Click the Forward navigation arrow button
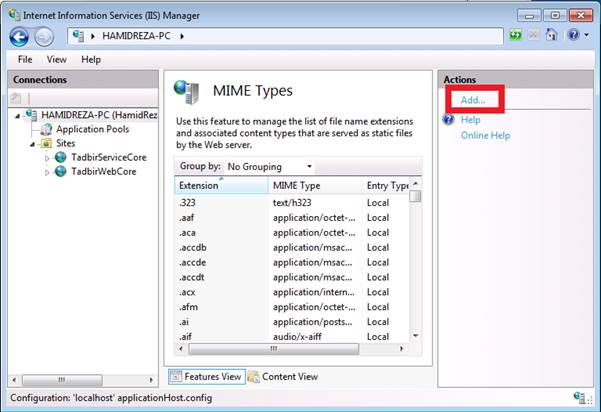 [44, 37]
